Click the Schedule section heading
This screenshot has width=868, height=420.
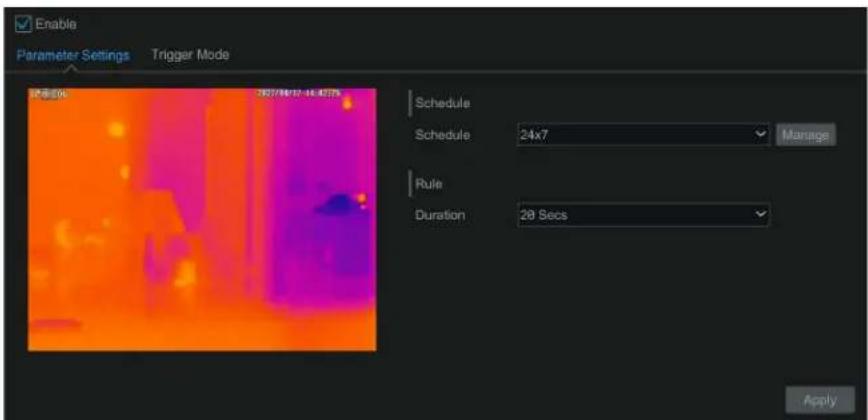point(442,103)
